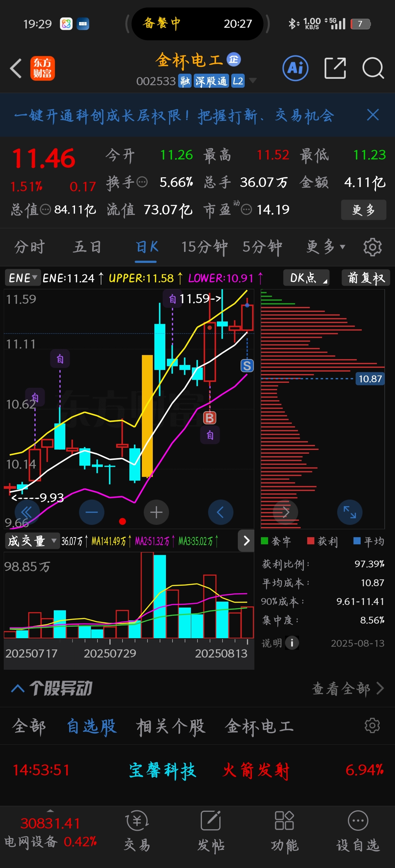Move chart left with single arrow button
The image size is (395, 868).
point(221,512)
